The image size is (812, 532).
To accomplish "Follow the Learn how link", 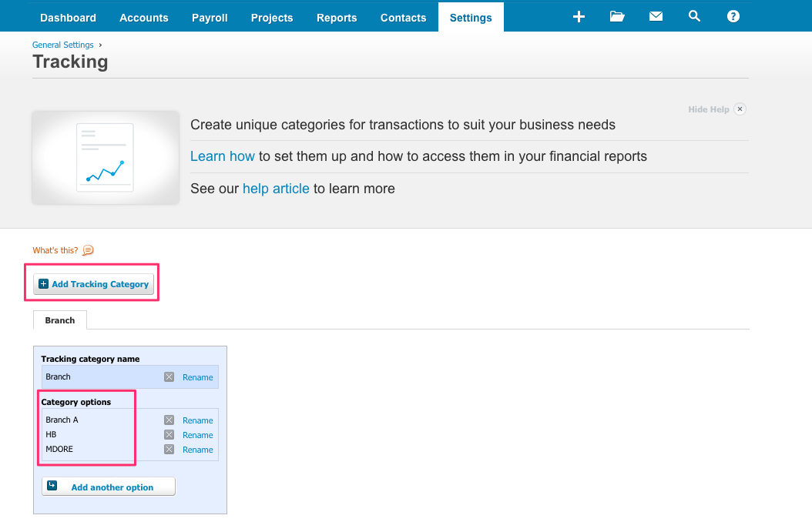I will pyautogui.click(x=222, y=156).
